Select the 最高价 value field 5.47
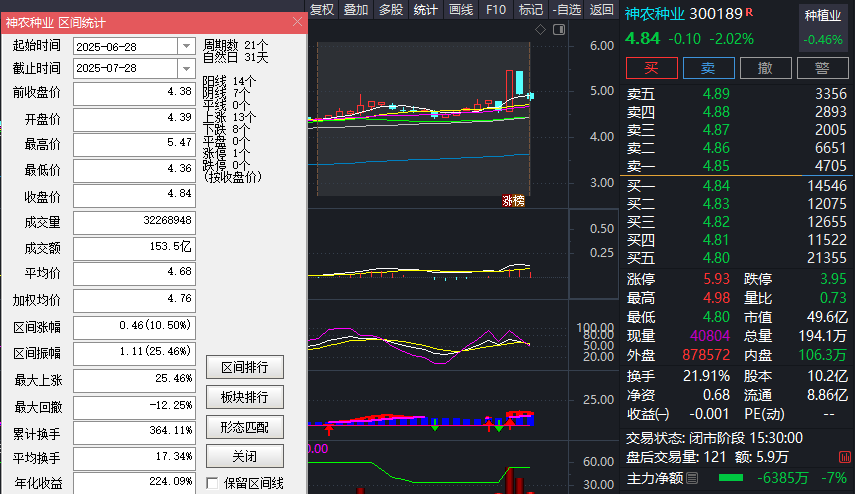Image resolution: width=855 pixels, height=494 pixels. 134,144
